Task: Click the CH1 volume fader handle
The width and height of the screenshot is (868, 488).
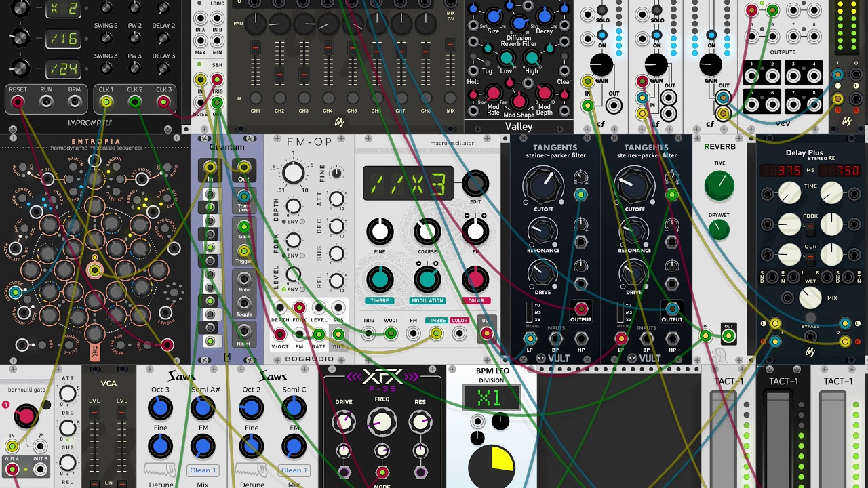Action: tap(256, 49)
